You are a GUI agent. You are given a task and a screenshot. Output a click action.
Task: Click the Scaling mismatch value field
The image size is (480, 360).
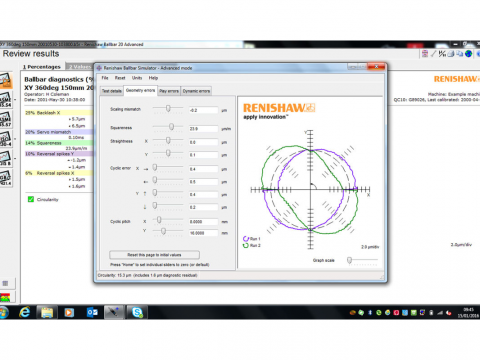(203, 110)
